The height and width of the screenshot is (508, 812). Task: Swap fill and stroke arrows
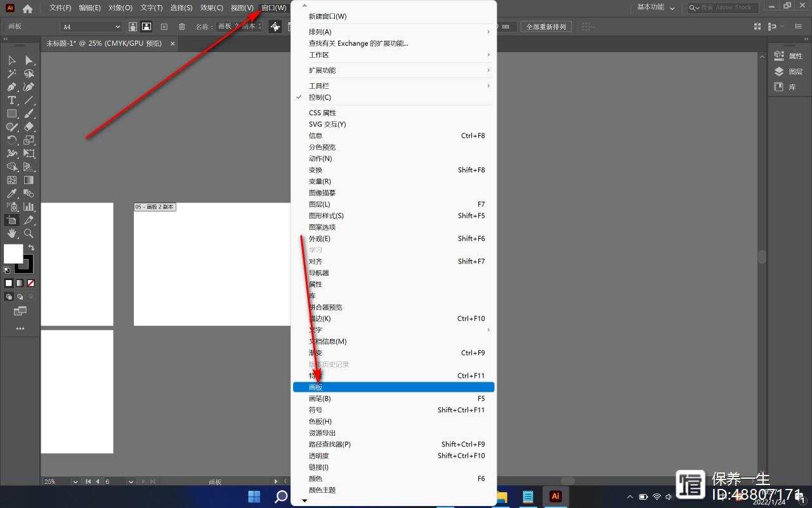[30, 248]
